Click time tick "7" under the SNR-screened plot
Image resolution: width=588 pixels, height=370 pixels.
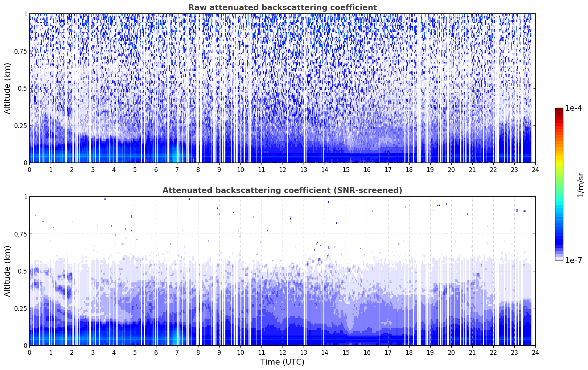pyautogui.click(x=177, y=352)
